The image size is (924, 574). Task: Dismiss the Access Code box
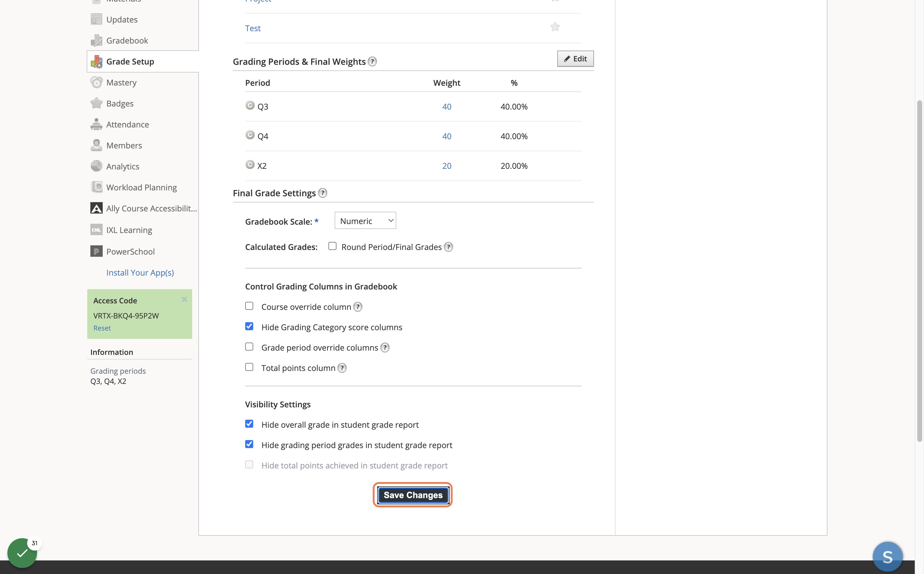184,299
